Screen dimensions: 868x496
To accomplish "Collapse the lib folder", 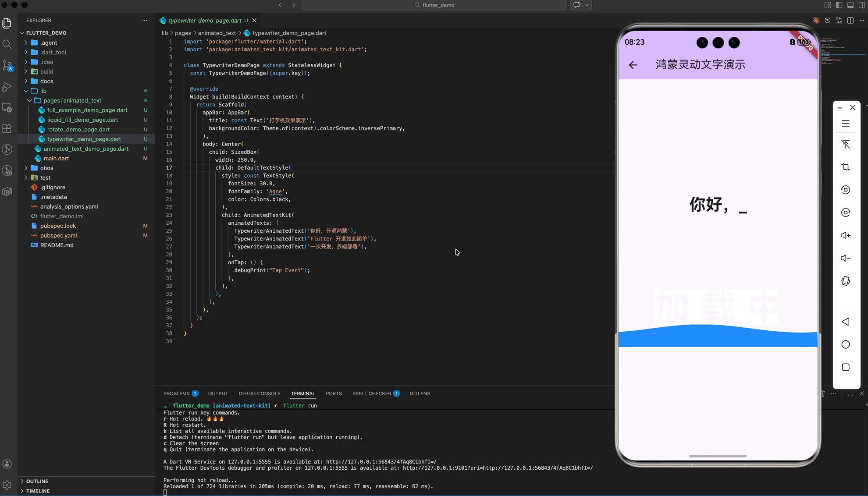I will 43,91.
